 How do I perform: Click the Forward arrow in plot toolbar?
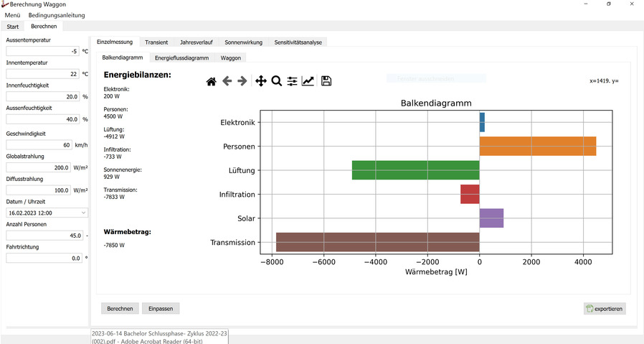(x=242, y=81)
